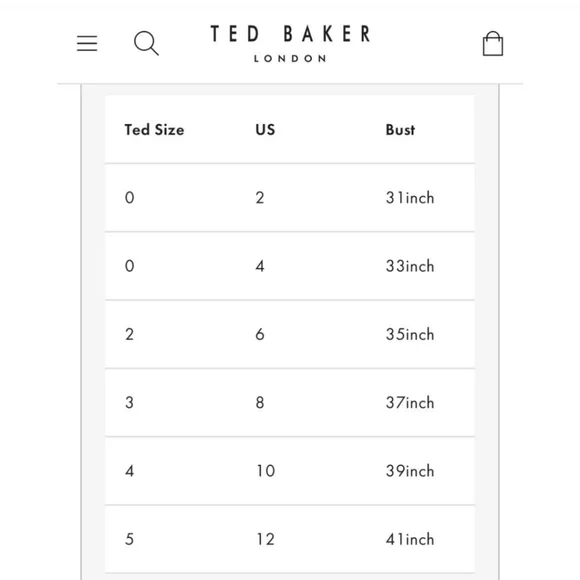This screenshot has height=580, width=580.
Task: Select US size 8 cell
Action: coord(260,403)
